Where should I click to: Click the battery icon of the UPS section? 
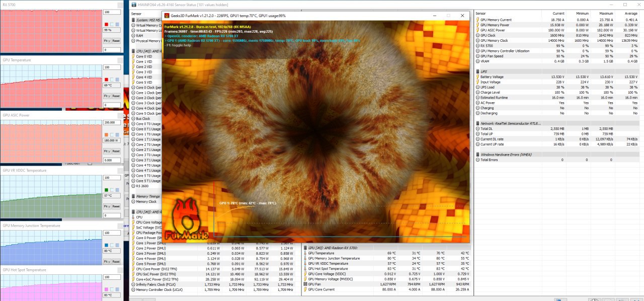coord(477,71)
